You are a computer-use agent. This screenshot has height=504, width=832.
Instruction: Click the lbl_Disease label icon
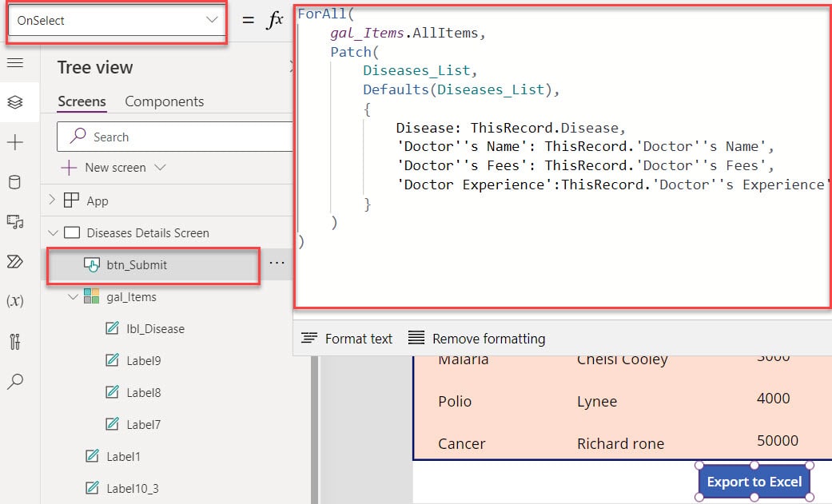point(112,328)
